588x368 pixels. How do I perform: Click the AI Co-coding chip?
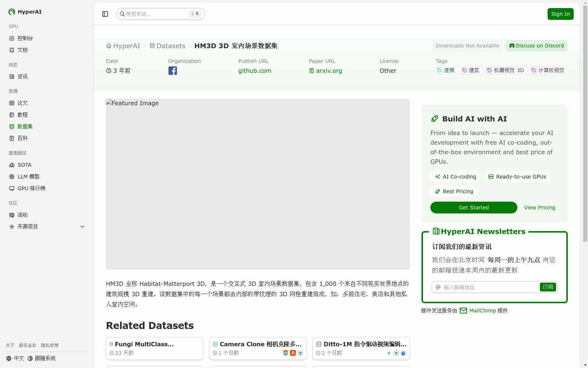point(455,177)
